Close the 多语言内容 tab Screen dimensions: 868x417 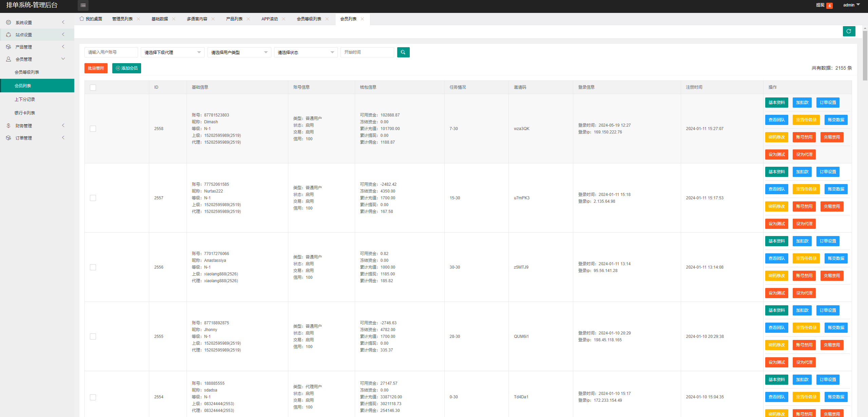pyautogui.click(x=213, y=19)
